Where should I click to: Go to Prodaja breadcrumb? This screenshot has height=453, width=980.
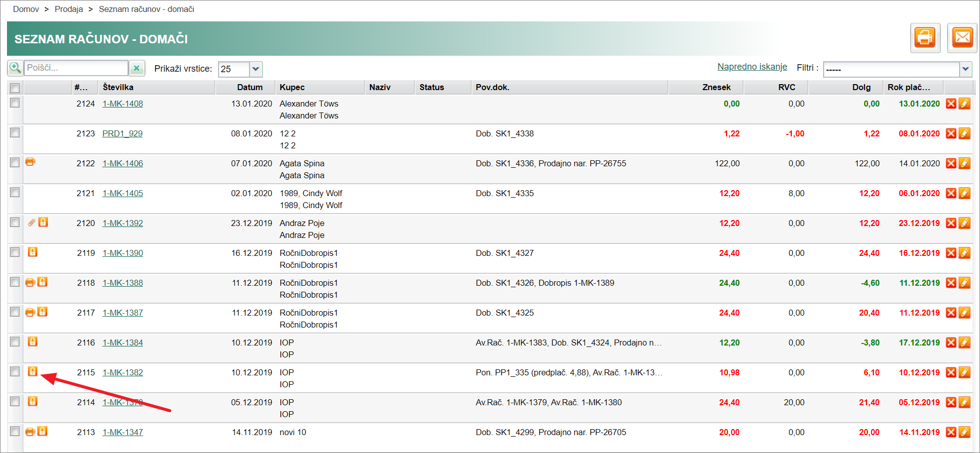click(x=69, y=9)
